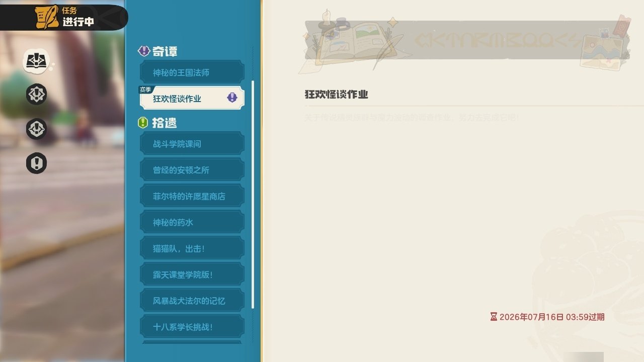Click the green icon beside 拾遗 header
This screenshot has height=362, width=644.
tap(143, 122)
